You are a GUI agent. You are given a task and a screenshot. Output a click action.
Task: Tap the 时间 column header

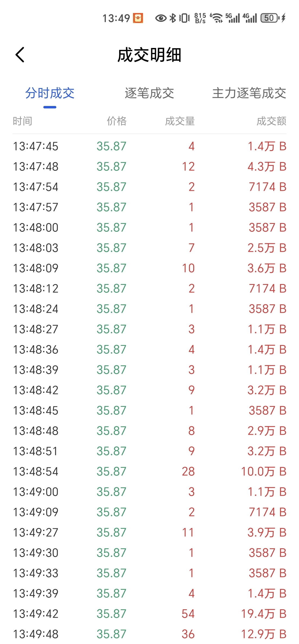[22, 121]
